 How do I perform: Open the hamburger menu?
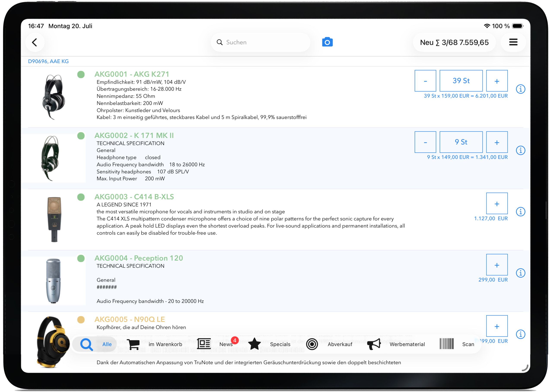tap(513, 42)
